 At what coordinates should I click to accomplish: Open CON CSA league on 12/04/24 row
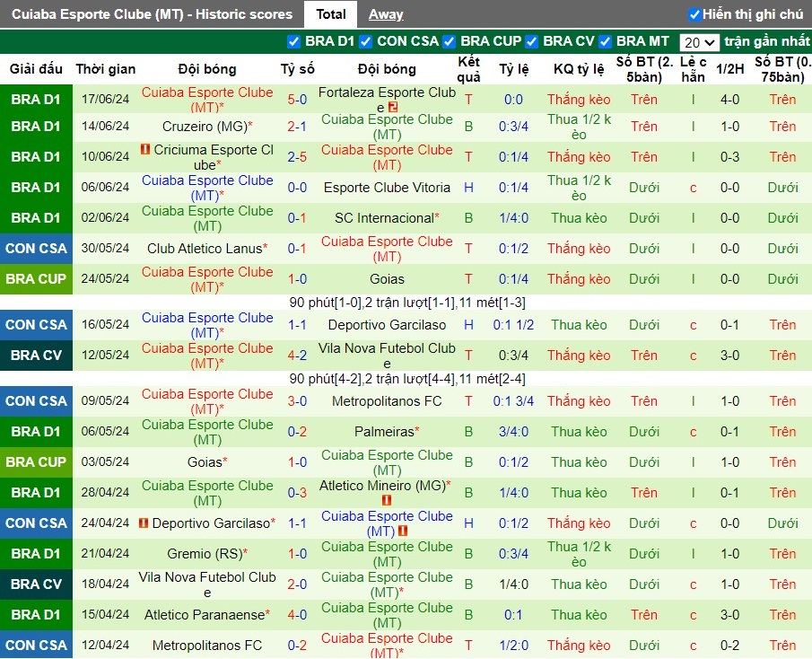pyautogui.click(x=36, y=646)
